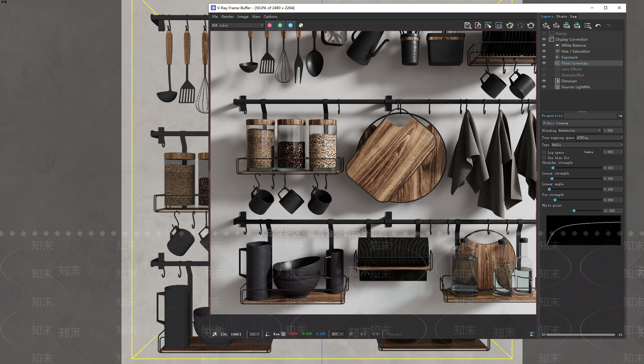Screen dimensions: 644x364
Task: Open the HSV color mode dropdown
Action: pyautogui.click(x=337, y=334)
